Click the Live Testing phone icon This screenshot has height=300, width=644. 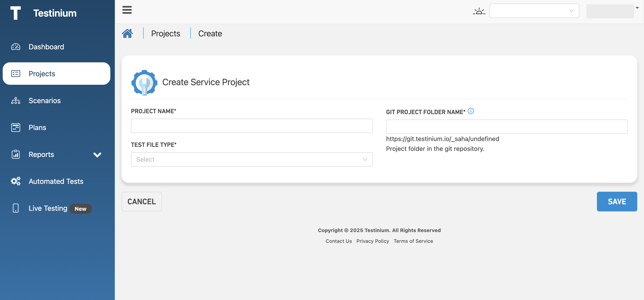click(15, 208)
